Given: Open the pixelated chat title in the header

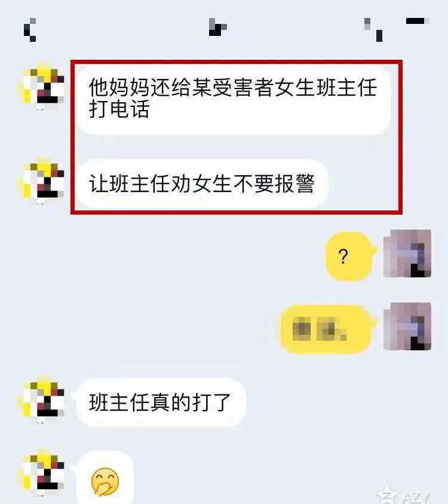Looking at the screenshot, I should tap(218, 27).
